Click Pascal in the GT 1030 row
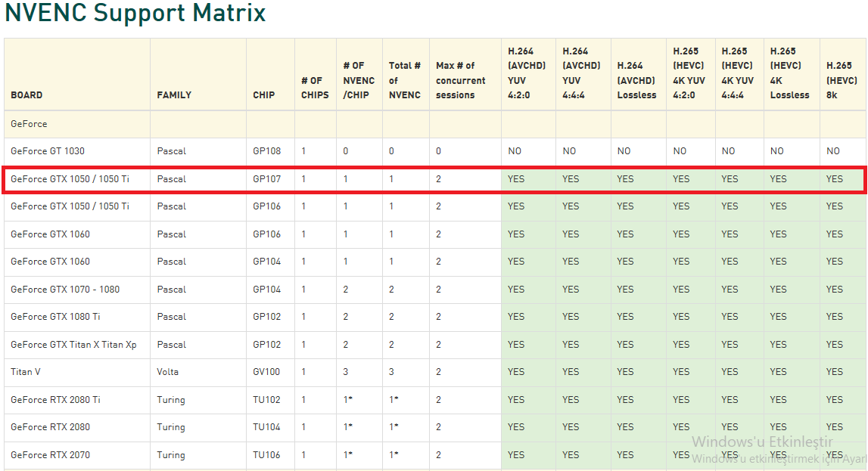The height and width of the screenshot is (471, 868). tap(172, 151)
